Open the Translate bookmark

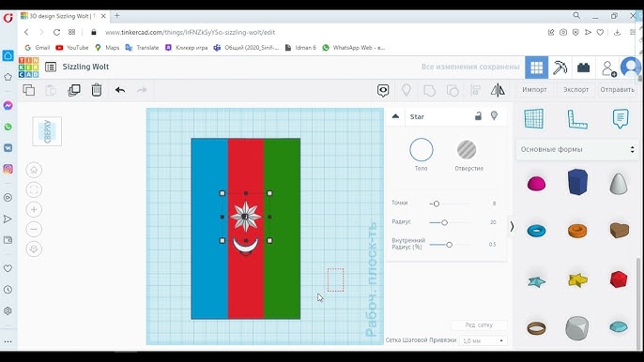tap(142, 48)
